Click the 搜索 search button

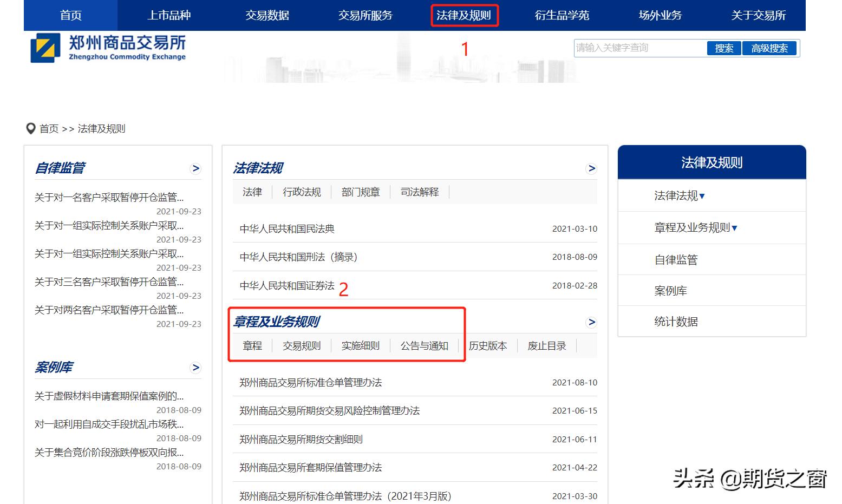724,48
